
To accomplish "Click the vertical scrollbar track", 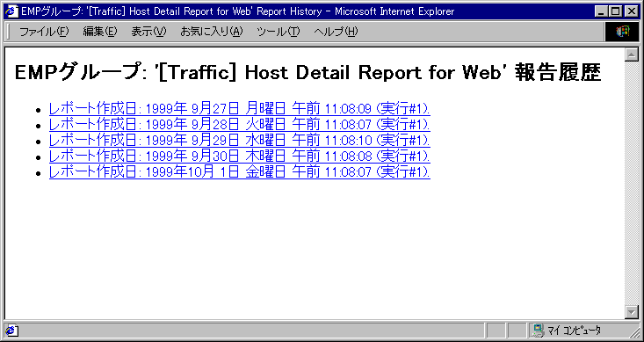I will click(x=631, y=184).
